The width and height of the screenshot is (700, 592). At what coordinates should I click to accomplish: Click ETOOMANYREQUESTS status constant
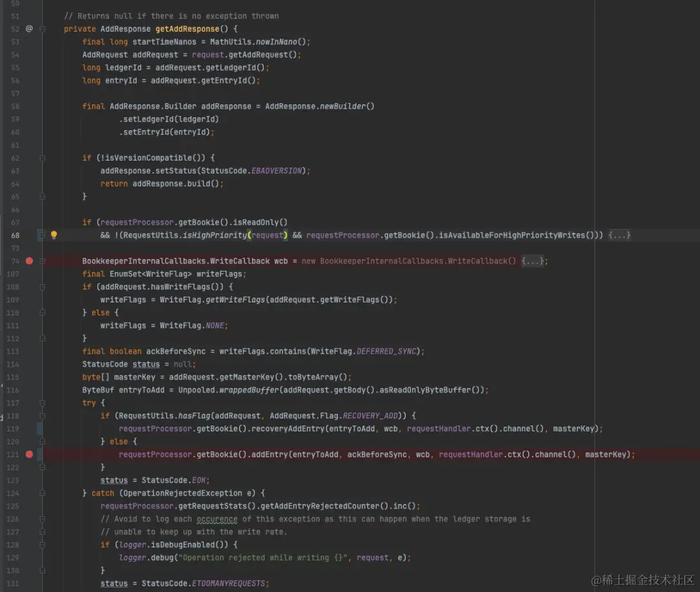(x=228, y=584)
